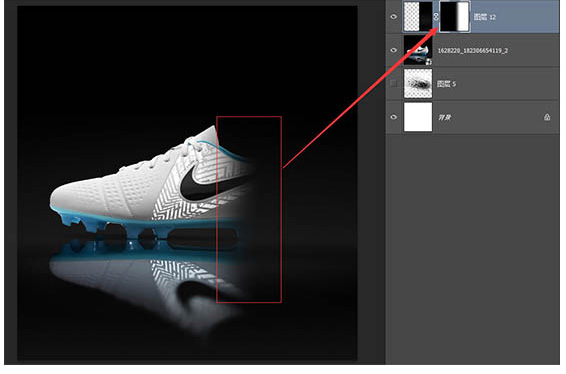Select layer named 图层 5
This screenshot has width=566, height=374.
point(447,84)
